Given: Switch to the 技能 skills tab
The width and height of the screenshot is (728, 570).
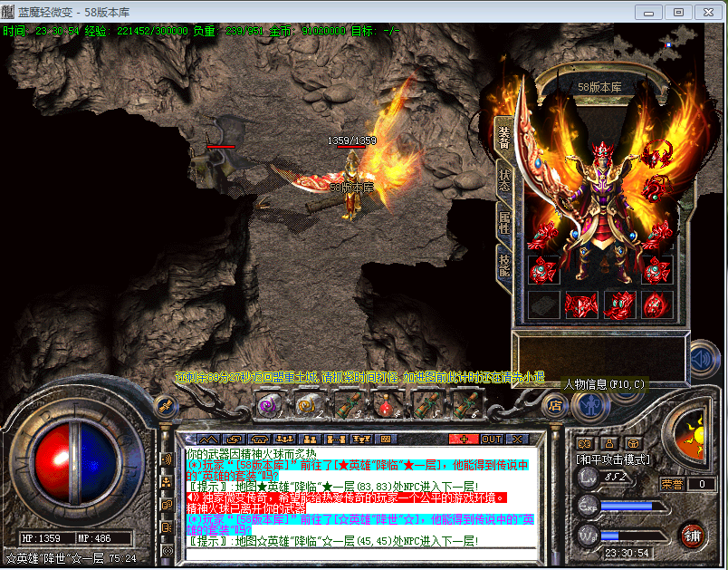Looking at the screenshot, I should pos(504,265).
